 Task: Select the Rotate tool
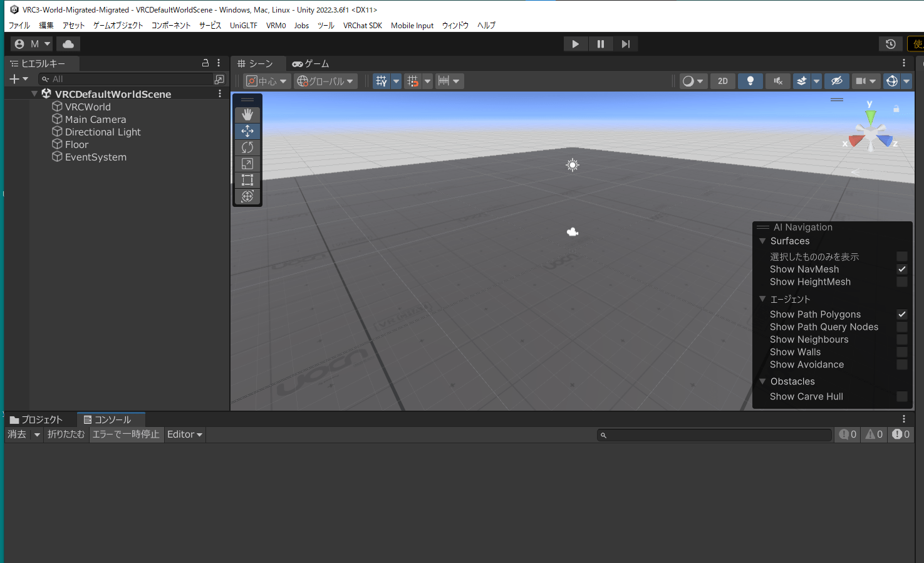click(247, 147)
